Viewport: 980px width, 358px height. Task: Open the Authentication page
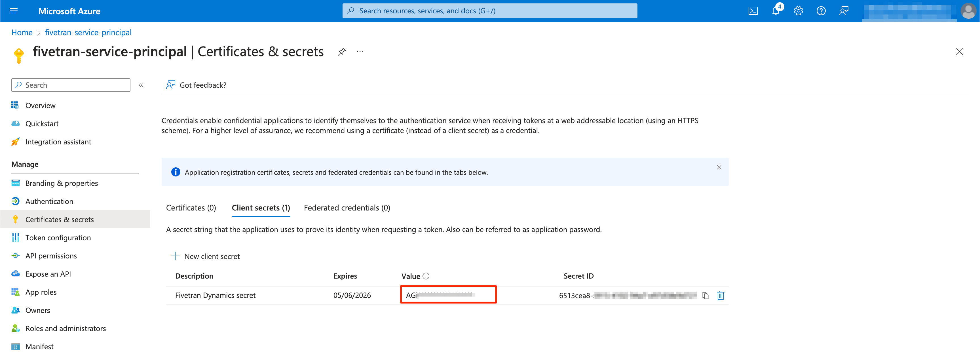49,201
